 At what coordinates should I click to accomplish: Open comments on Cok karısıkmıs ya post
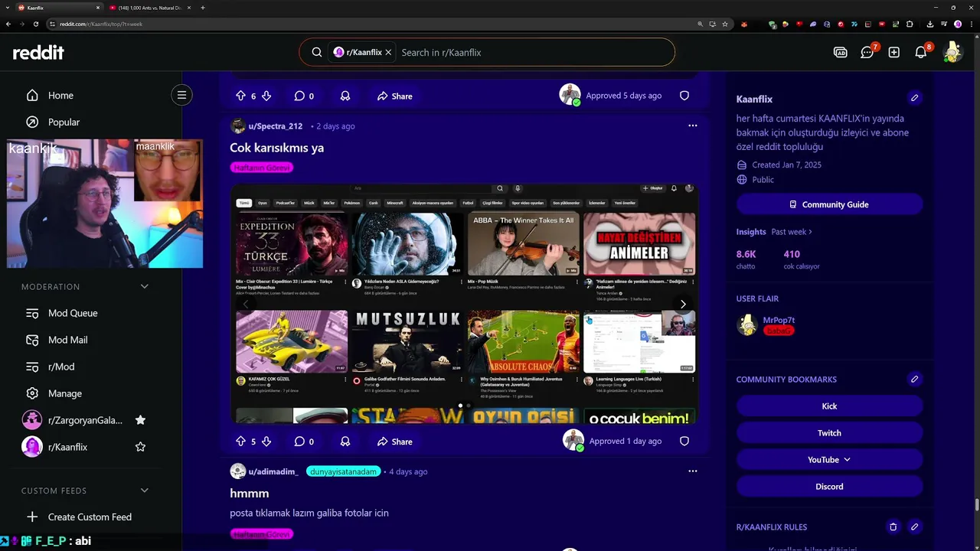click(x=304, y=442)
